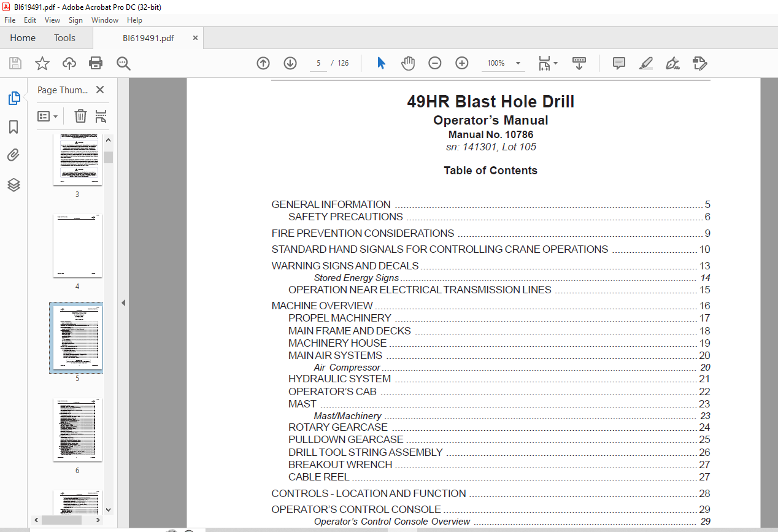Open thumbnails options dropdown
This screenshot has height=532, width=778.
(48, 116)
